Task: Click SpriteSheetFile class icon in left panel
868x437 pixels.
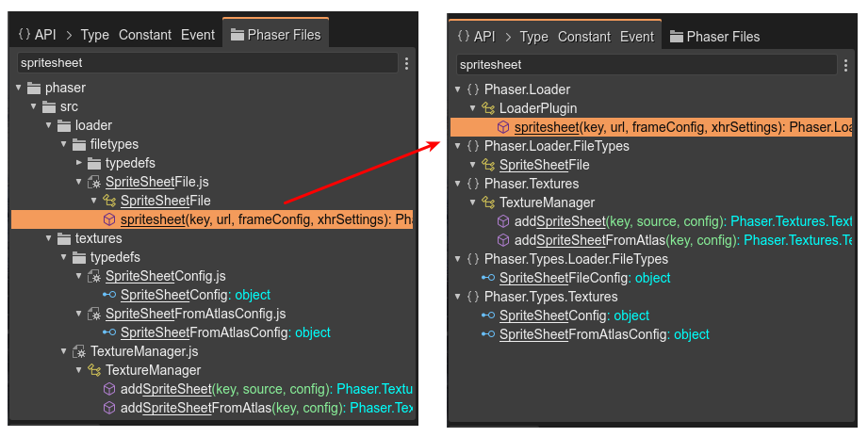Action: tap(109, 201)
